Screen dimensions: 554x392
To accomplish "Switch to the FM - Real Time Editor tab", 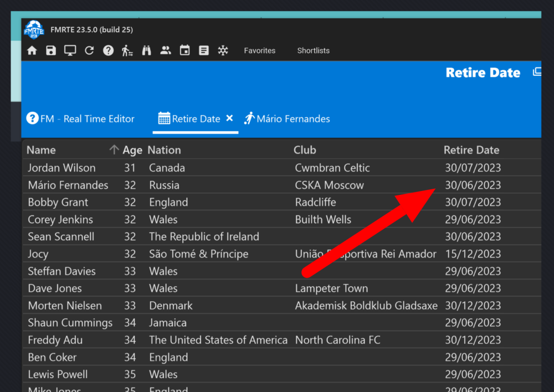I will 80,118.
